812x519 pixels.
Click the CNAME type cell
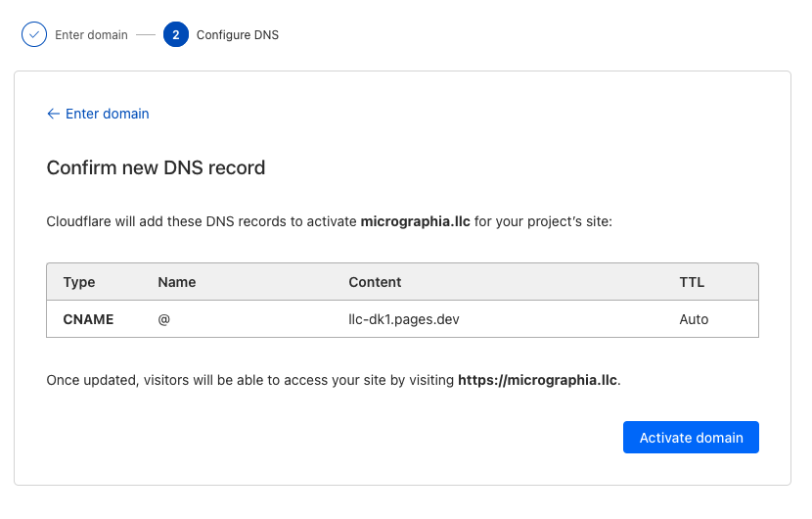pyautogui.click(x=89, y=319)
